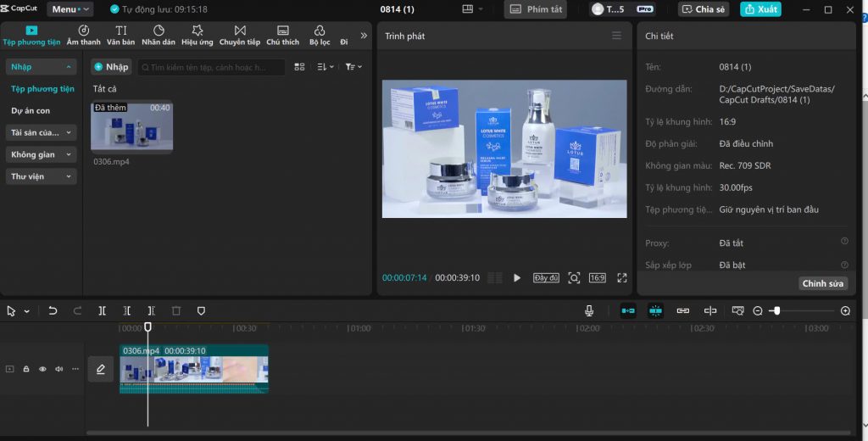Screen dimensions: 868x441
Task: Click the microphone record voiceover icon
Action: (x=589, y=310)
